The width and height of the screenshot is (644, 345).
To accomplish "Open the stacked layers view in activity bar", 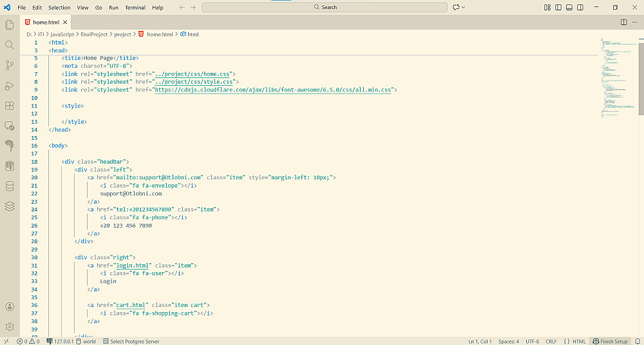I will click(x=10, y=206).
